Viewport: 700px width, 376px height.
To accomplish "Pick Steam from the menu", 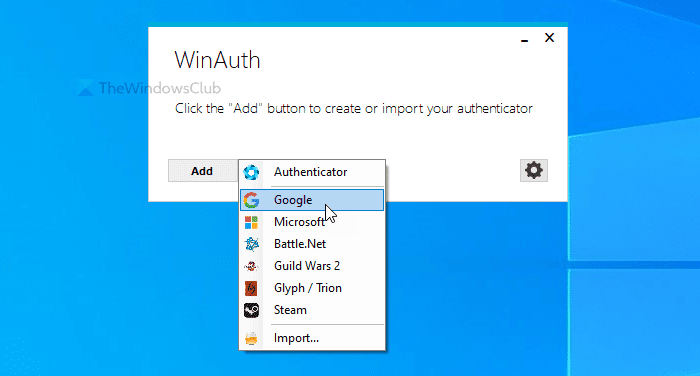I will pyautogui.click(x=312, y=310).
